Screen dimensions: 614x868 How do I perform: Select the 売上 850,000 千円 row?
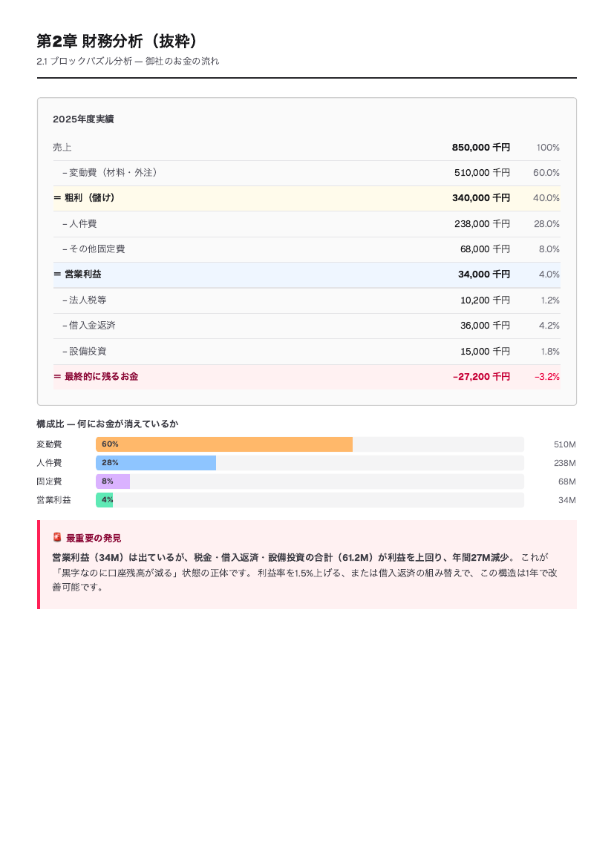(307, 148)
